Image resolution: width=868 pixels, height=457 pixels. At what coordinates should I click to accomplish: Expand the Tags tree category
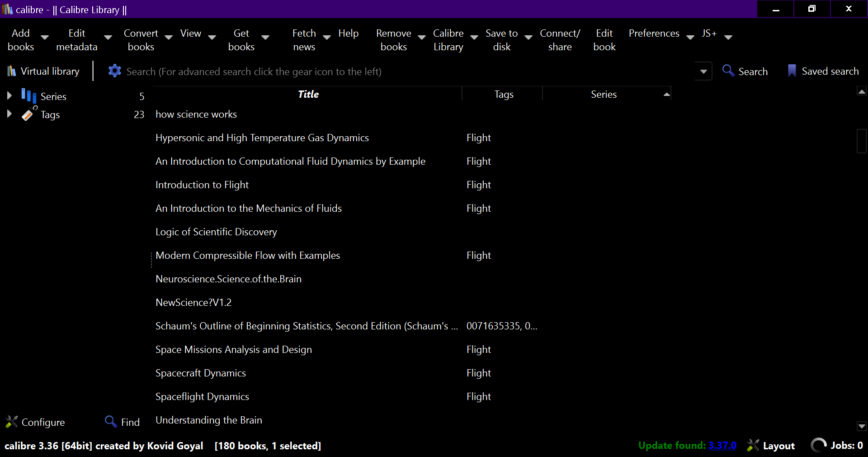(9, 114)
